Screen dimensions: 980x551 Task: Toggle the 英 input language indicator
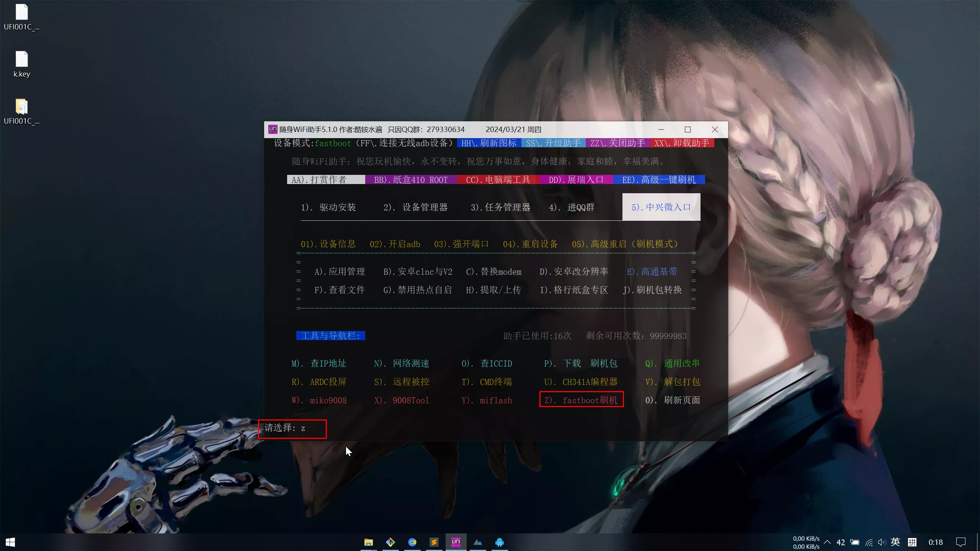coord(895,542)
